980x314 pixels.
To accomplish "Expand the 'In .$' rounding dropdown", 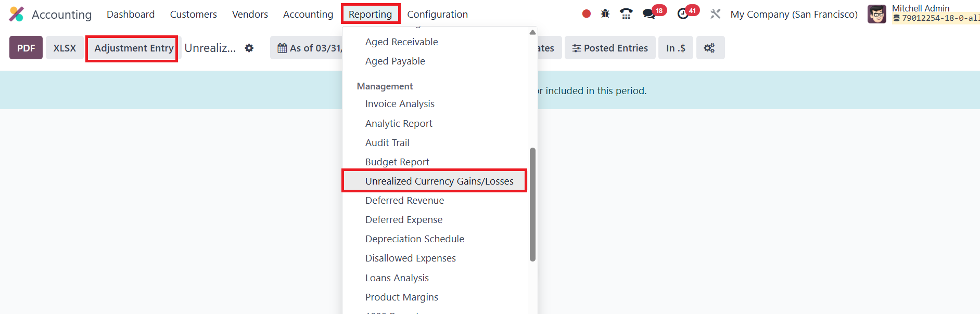I will point(676,48).
